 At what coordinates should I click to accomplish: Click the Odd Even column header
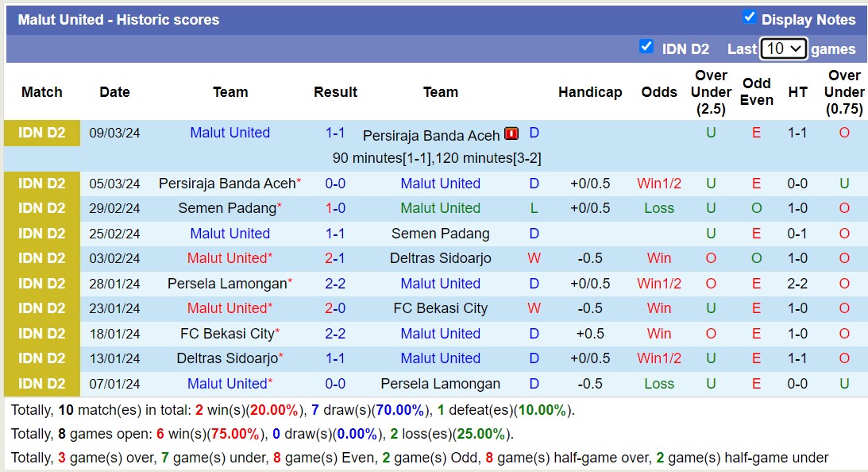coord(756,92)
